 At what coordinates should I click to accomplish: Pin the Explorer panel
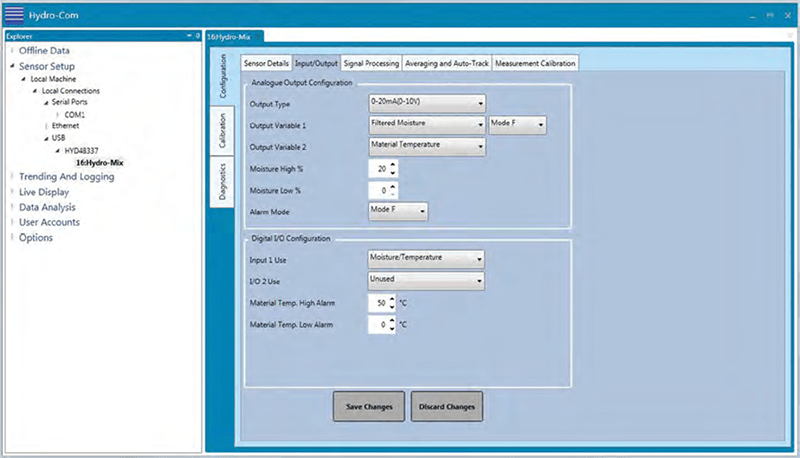point(198,36)
